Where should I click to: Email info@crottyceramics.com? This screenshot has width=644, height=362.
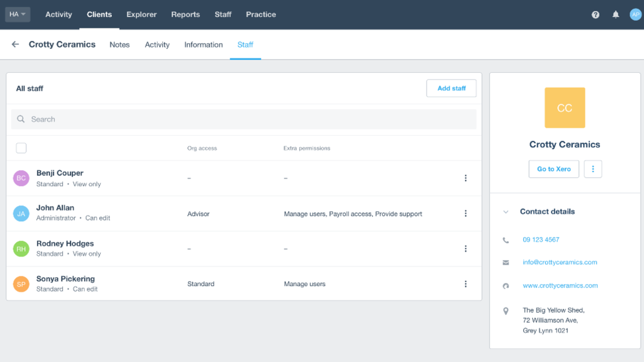coord(560,262)
